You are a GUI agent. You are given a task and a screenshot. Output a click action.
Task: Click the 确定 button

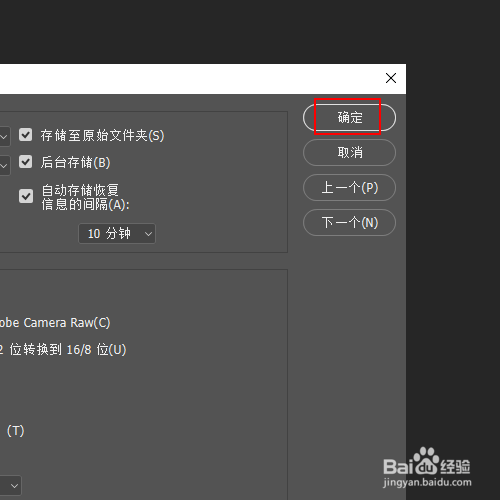coord(349,117)
